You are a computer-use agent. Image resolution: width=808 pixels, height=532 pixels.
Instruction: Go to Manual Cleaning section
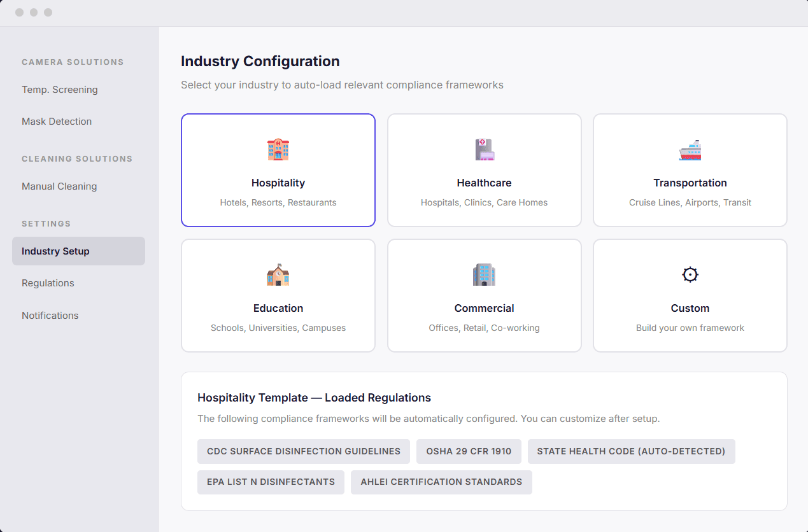pos(59,186)
